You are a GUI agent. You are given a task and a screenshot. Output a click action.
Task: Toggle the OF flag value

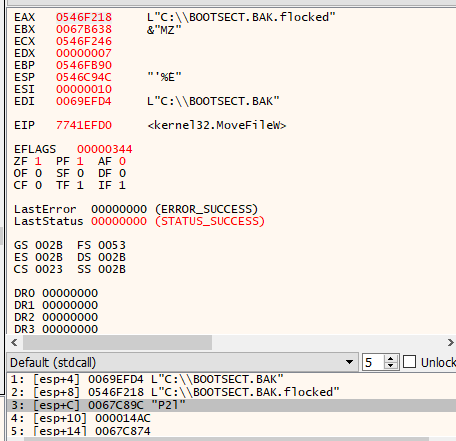(x=38, y=173)
